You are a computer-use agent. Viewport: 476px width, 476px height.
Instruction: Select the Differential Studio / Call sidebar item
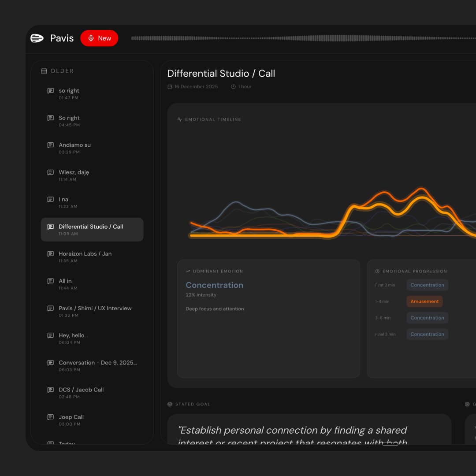pyautogui.click(x=92, y=230)
